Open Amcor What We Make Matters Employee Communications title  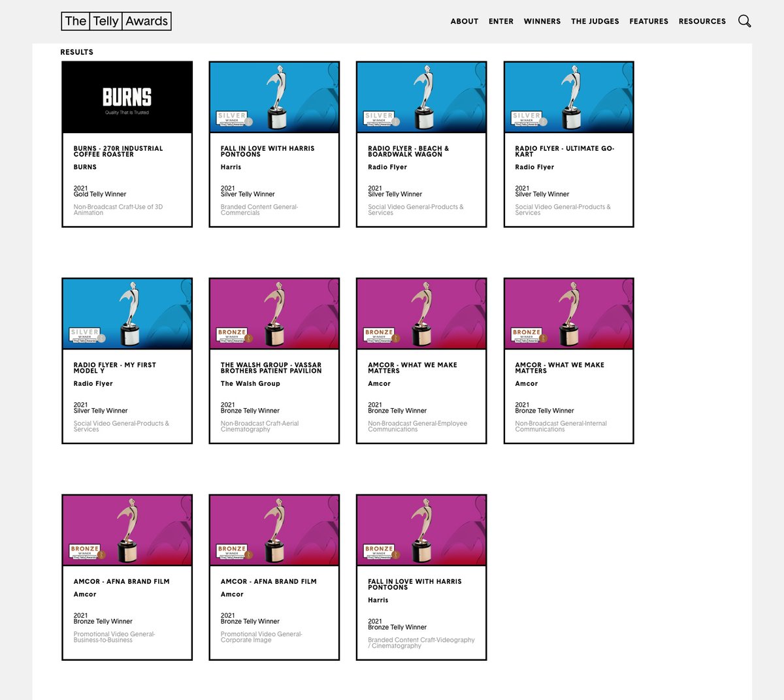pos(412,368)
